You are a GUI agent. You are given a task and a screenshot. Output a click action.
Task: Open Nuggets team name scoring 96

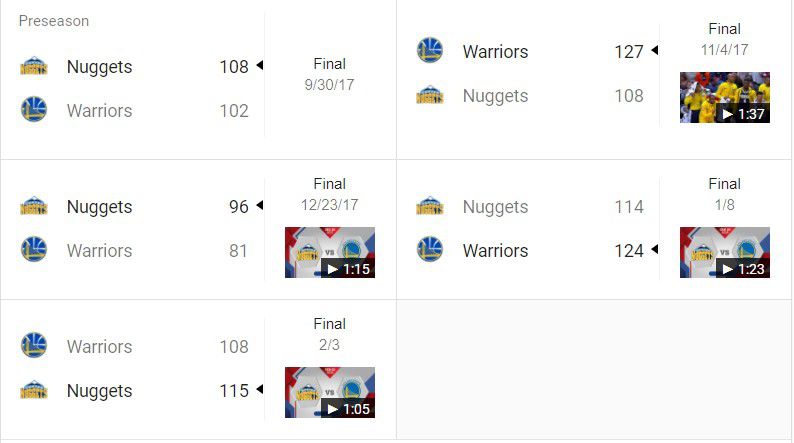[99, 207]
